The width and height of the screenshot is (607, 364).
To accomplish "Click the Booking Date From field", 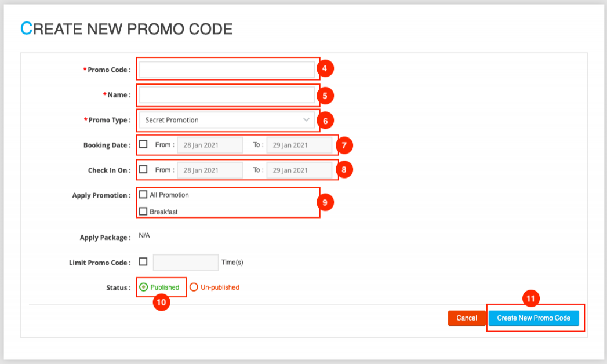I will coord(209,145).
